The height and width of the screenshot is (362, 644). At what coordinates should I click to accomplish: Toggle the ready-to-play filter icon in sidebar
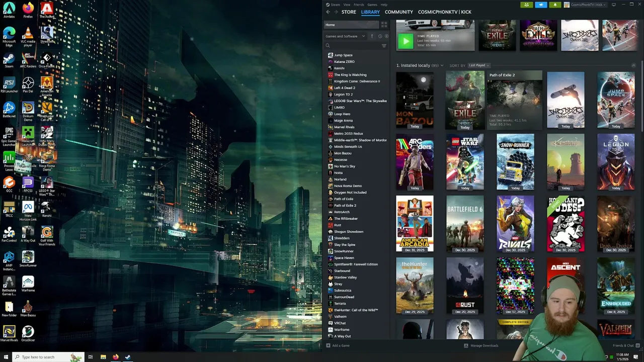pyautogui.click(x=386, y=36)
